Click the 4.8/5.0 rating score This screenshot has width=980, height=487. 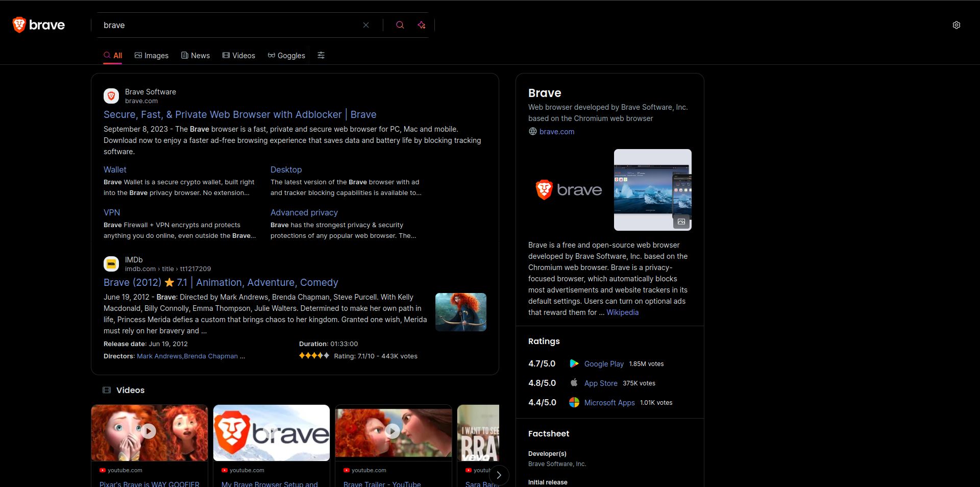(542, 383)
